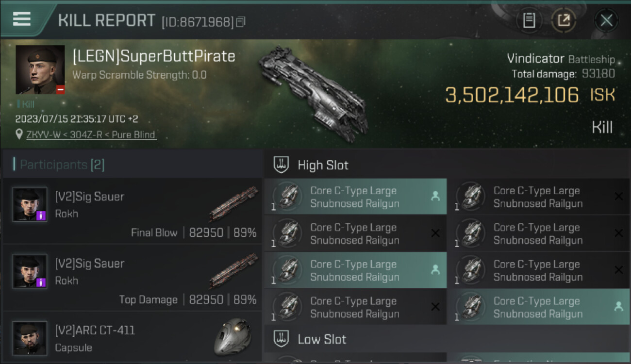Select Sig Sauer Top Damage entry
Viewport: 631px width, 364px height.
click(x=132, y=278)
